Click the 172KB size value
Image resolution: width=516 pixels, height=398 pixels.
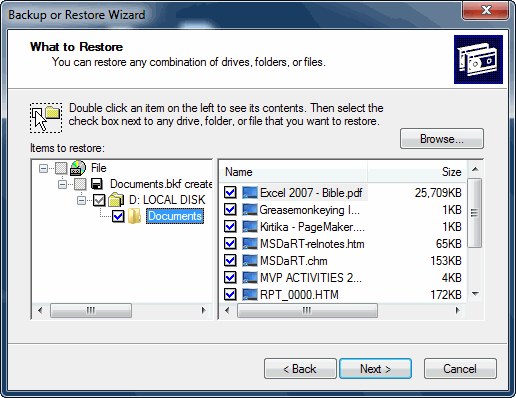446,295
